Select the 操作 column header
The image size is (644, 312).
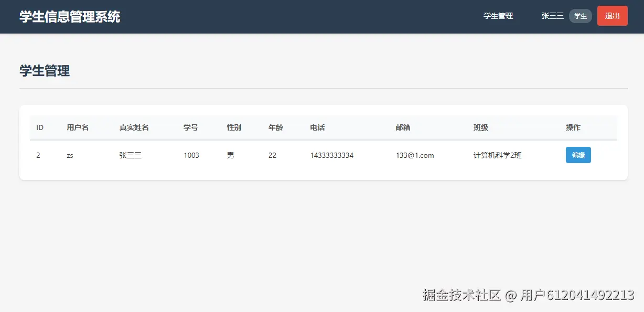(x=573, y=127)
